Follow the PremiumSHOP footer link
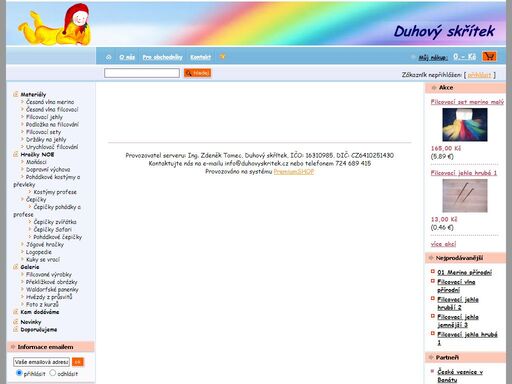Image resolution: width=512 pixels, height=384 pixels. (x=294, y=172)
